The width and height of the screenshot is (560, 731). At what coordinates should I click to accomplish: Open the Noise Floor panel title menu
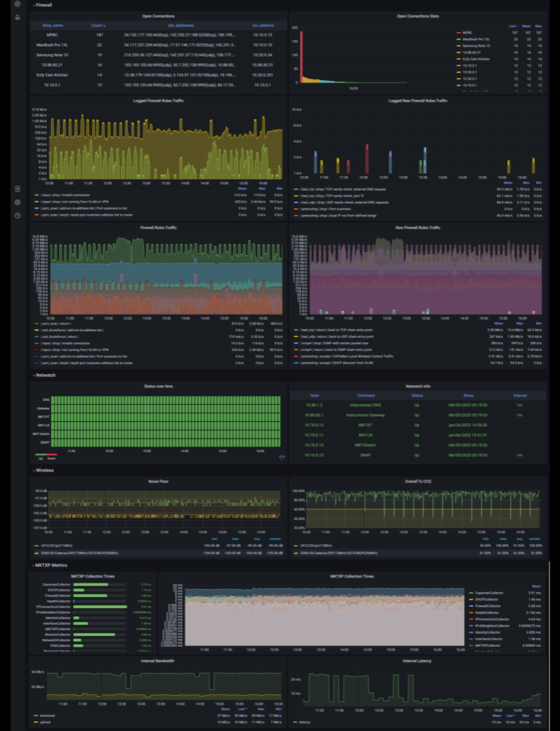click(x=158, y=481)
